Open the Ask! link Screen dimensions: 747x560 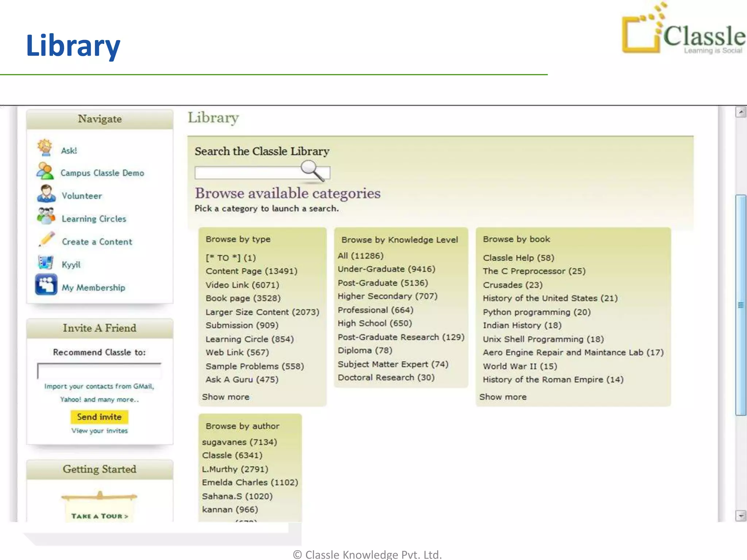pos(69,151)
